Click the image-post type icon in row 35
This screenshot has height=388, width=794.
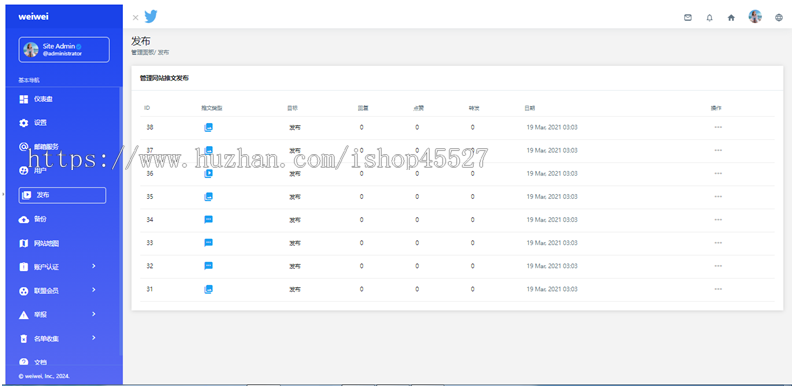coord(208,197)
